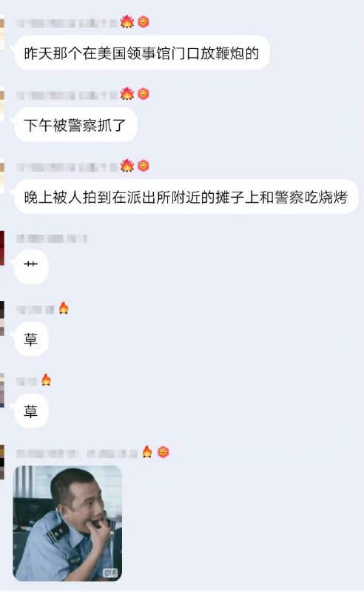Click smiley flower badge above 吃烧烤 message
This screenshot has width=364, height=592.
143,166
